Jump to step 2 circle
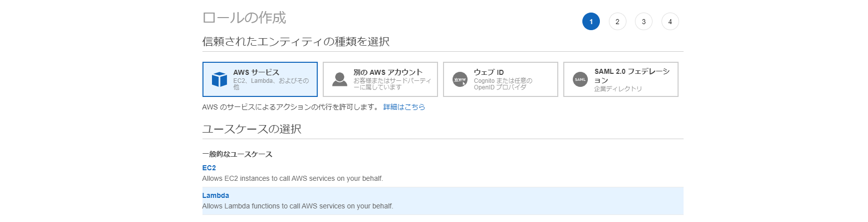 (x=617, y=22)
